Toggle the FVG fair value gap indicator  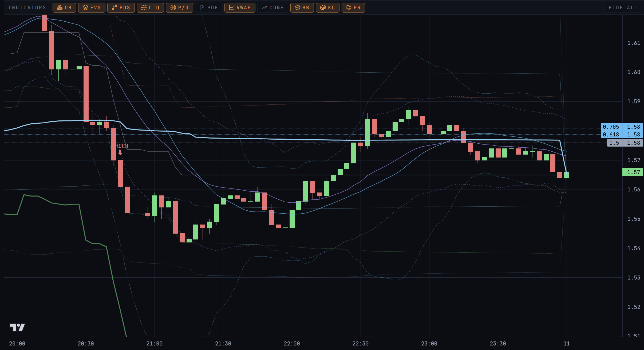92,8
